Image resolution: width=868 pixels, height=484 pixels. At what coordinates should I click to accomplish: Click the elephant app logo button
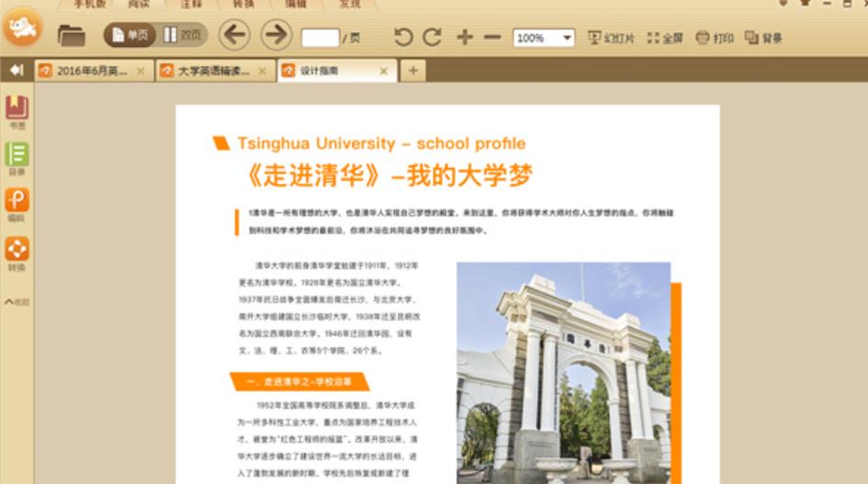click(23, 28)
